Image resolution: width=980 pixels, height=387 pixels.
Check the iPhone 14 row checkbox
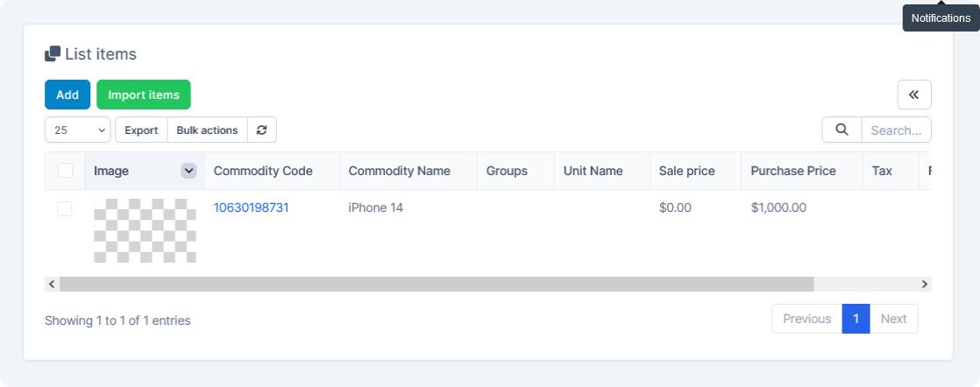[65, 208]
